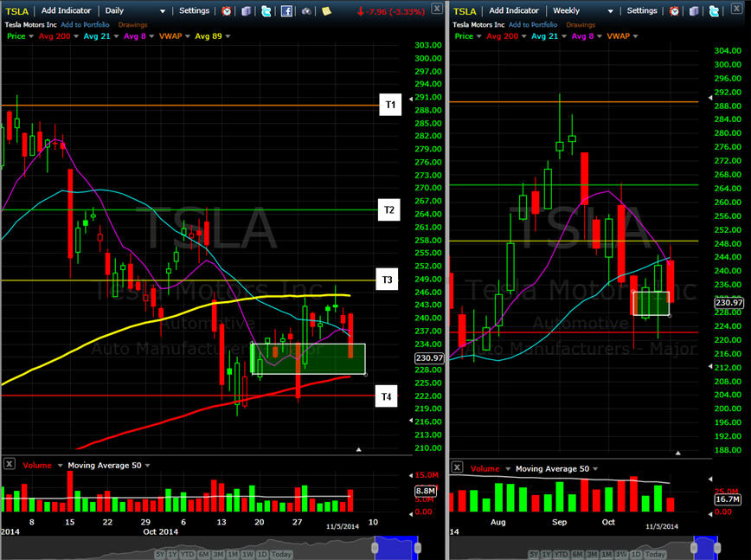Select 1Y range in Daily chart

[173, 554]
